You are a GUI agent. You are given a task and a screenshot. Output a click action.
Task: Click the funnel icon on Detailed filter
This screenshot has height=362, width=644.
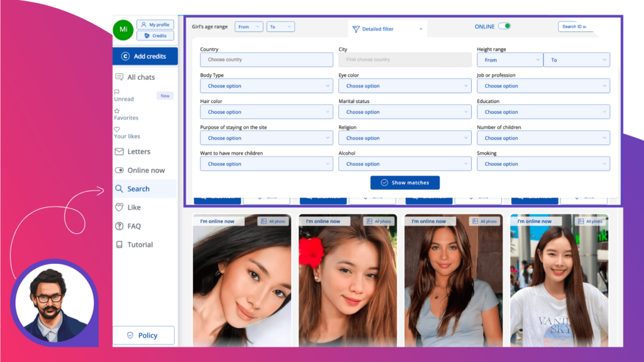[x=356, y=29]
